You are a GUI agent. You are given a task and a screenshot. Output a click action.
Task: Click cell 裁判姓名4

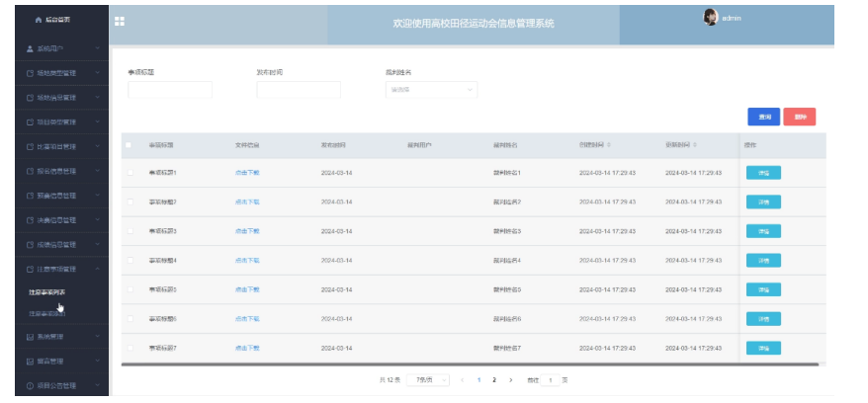[x=507, y=261]
